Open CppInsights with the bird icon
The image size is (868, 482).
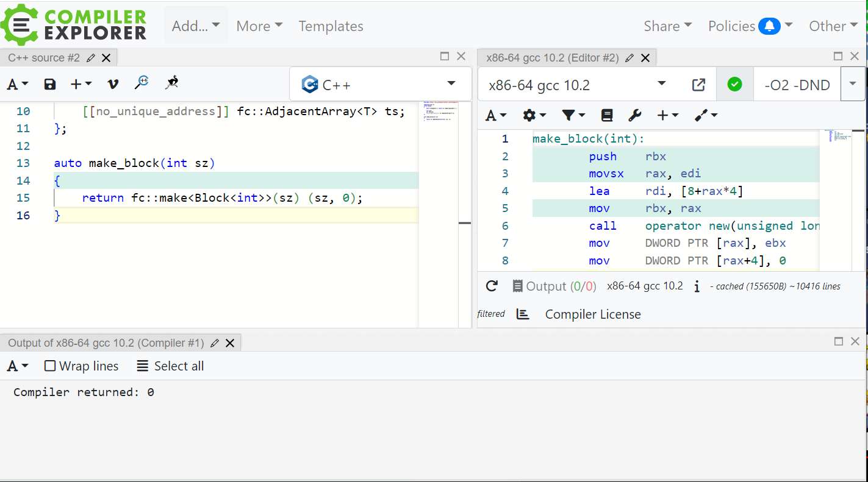pyautogui.click(x=172, y=83)
